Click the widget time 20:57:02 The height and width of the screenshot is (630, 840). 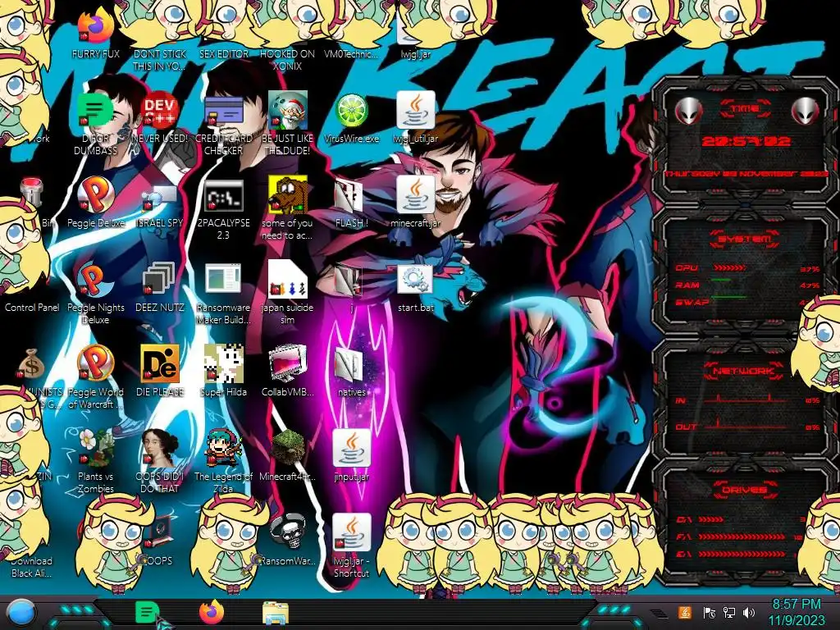tap(746, 141)
